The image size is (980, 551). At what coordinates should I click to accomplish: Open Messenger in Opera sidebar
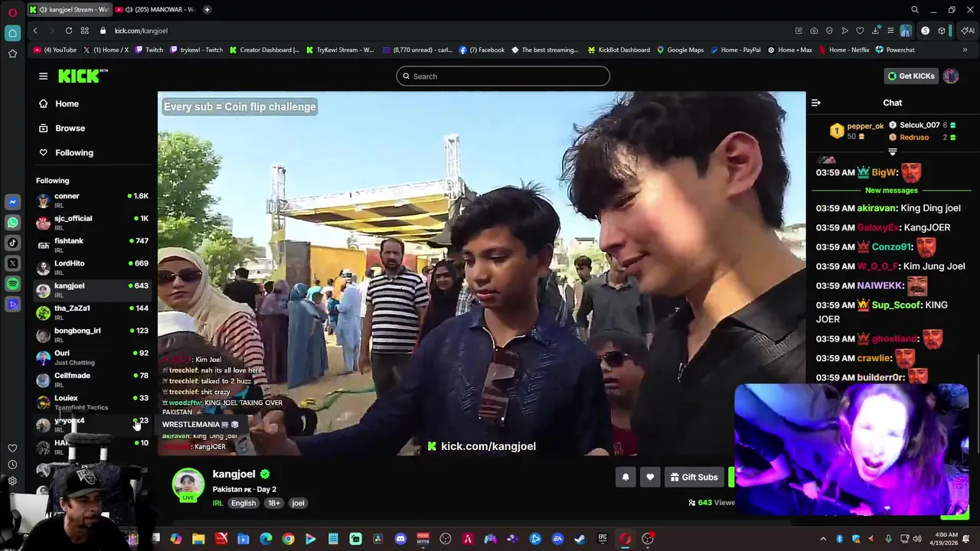[x=12, y=202]
